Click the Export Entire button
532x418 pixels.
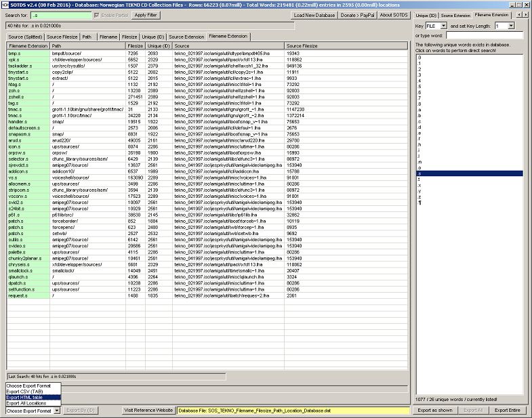[508, 411]
